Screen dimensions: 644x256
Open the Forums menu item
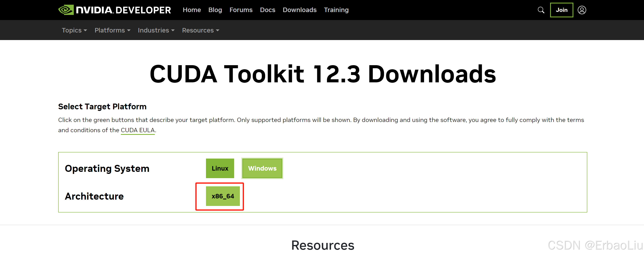pyautogui.click(x=241, y=10)
